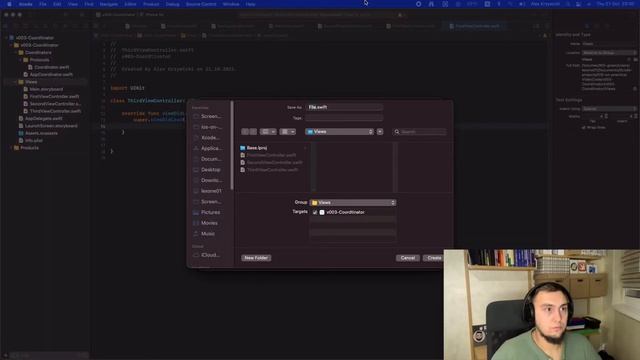640x360 pixels.
Task: Click the warning icon above the editor
Action: [400, 15]
